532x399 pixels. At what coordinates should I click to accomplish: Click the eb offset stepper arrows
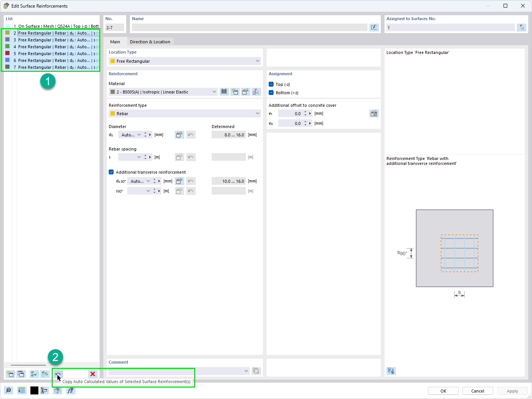(305, 123)
